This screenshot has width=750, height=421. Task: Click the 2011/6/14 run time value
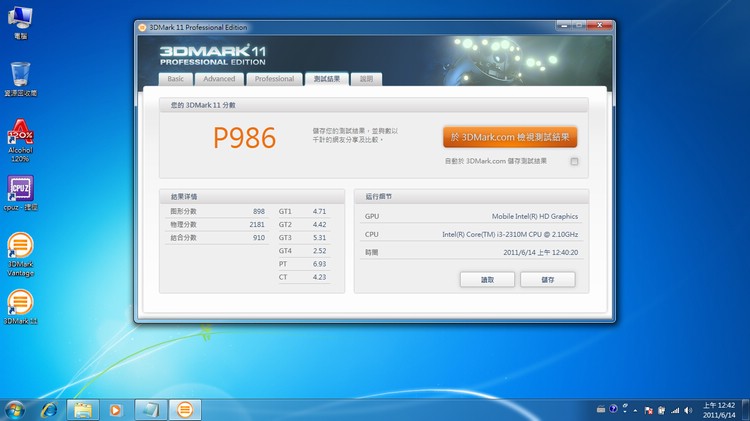pyautogui.click(x=540, y=253)
